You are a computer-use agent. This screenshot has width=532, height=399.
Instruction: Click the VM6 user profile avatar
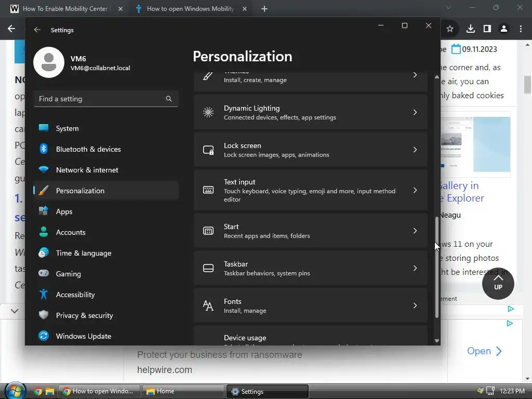click(x=49, y=62)
